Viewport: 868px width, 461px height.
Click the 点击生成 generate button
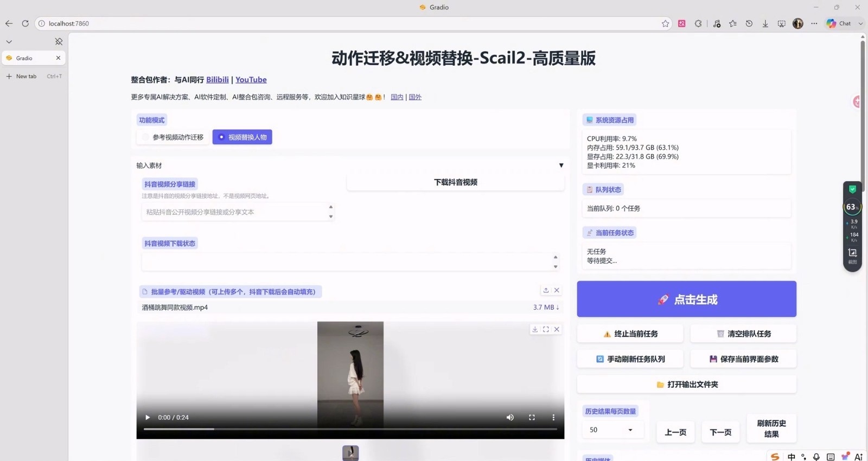[686, 299]
